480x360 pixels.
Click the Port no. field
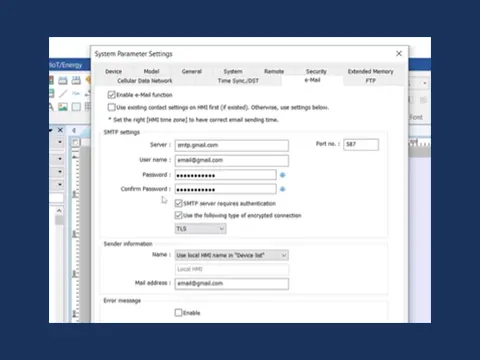(361, 144)
